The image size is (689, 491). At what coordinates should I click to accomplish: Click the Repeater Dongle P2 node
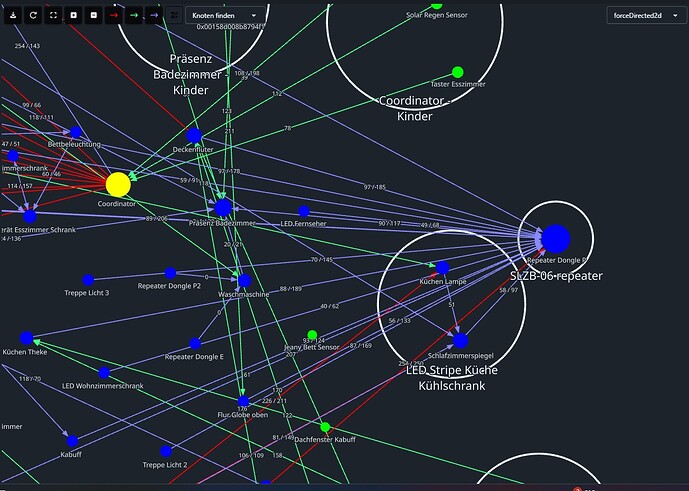click(170, 272)
